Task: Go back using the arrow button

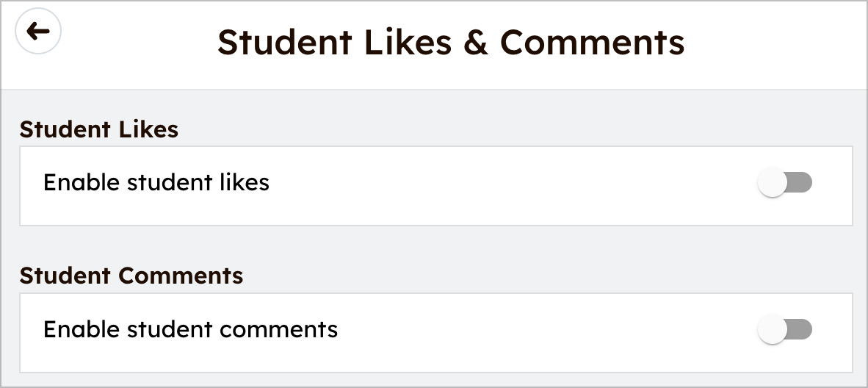Action: pyautogui.click(x=38, y=32)
